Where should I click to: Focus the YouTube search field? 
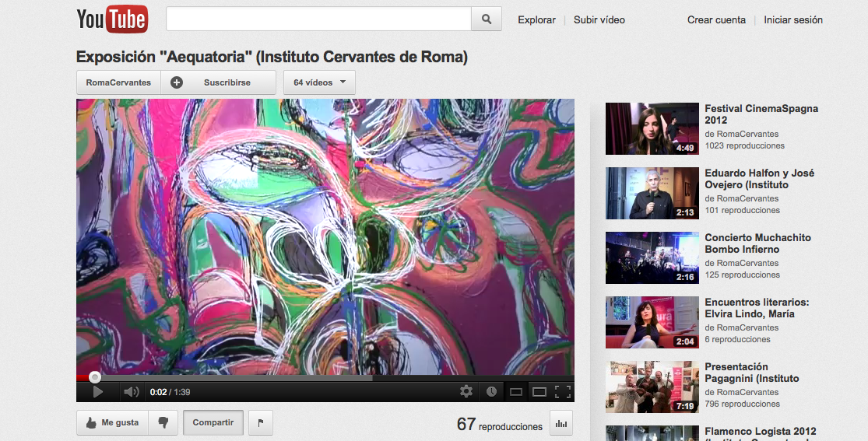pyautogui.click(x=319, y=19)
